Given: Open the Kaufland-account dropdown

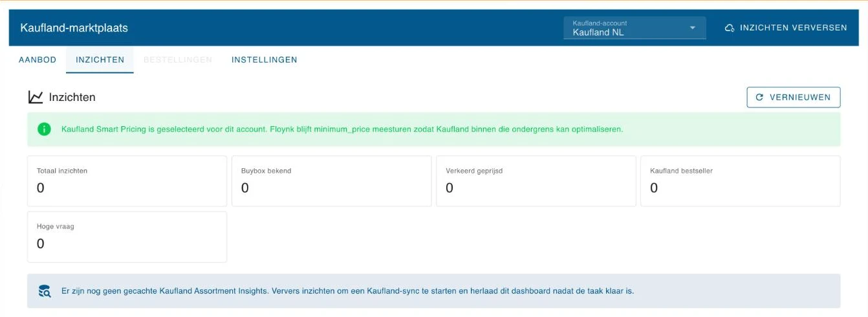Looking at the screenshot, I should click(x=635, y=28).
